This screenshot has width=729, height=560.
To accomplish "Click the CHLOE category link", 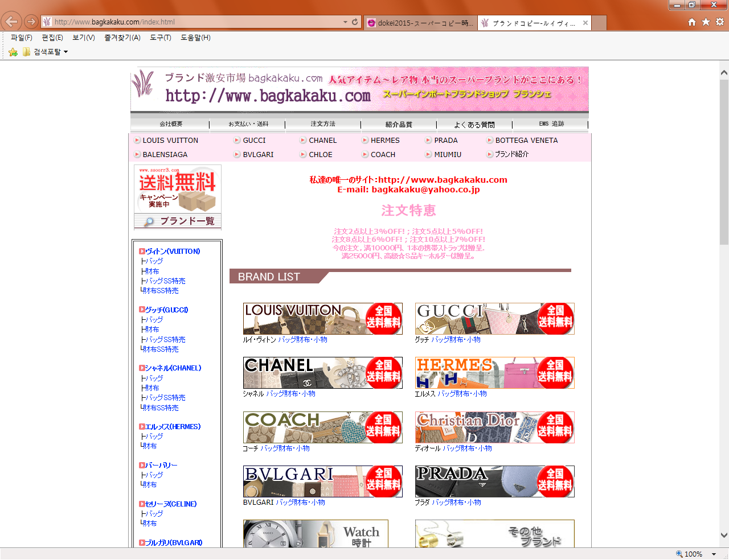I will (321, 154).
